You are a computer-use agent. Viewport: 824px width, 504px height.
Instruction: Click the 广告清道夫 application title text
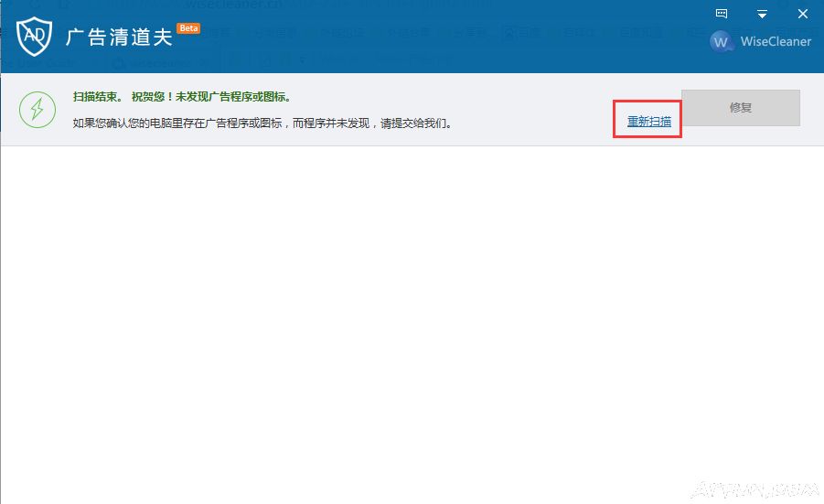(119, 38)
